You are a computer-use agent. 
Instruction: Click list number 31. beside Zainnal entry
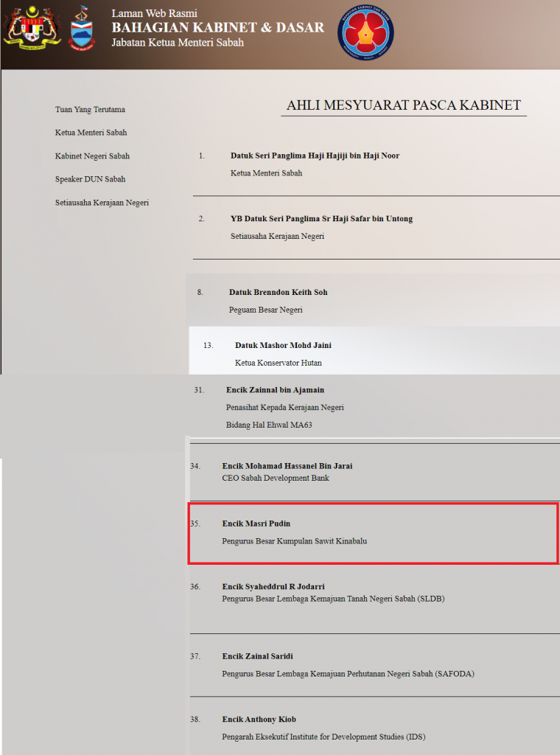coord(199,390)
